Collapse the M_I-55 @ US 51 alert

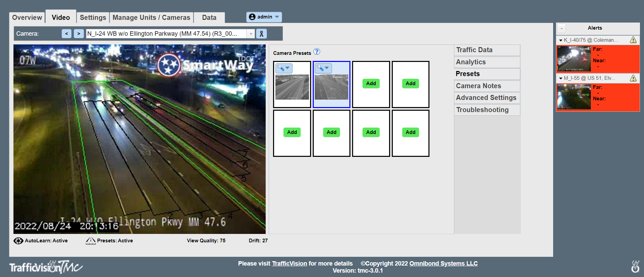(561, 78)
